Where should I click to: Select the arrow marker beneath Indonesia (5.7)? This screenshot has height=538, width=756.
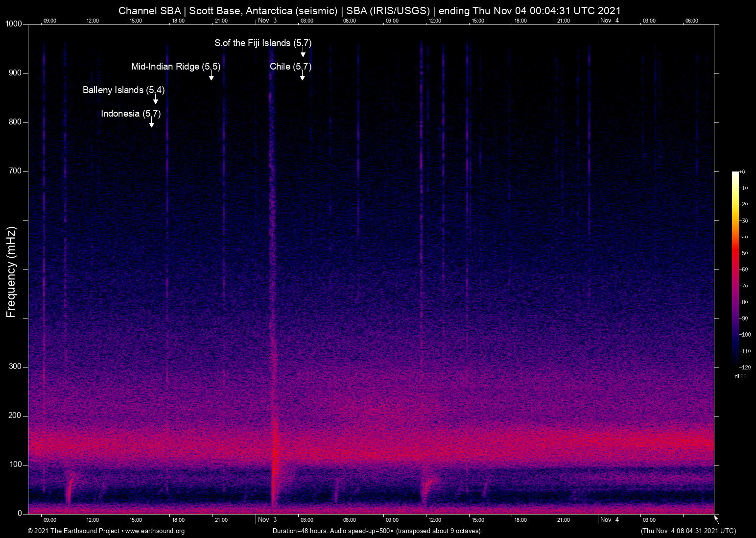pyautogui.click(x=151, y=123)
